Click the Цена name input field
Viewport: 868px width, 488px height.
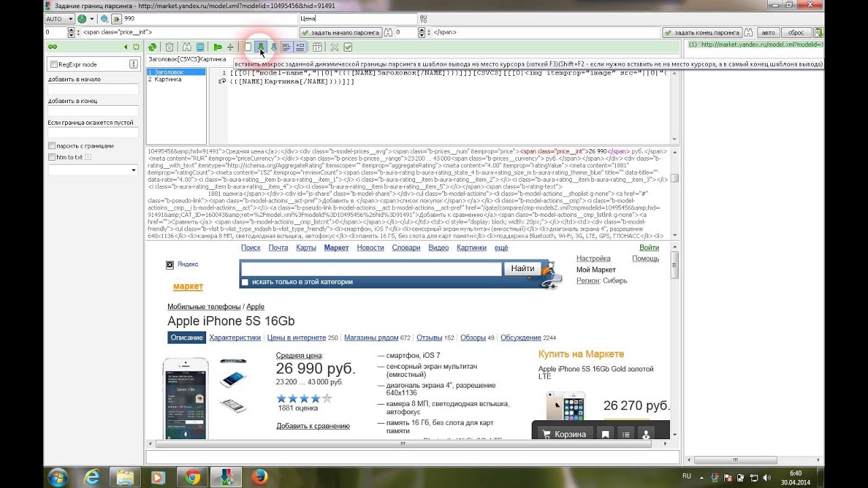pyautogui.click(x=358, y=19)
